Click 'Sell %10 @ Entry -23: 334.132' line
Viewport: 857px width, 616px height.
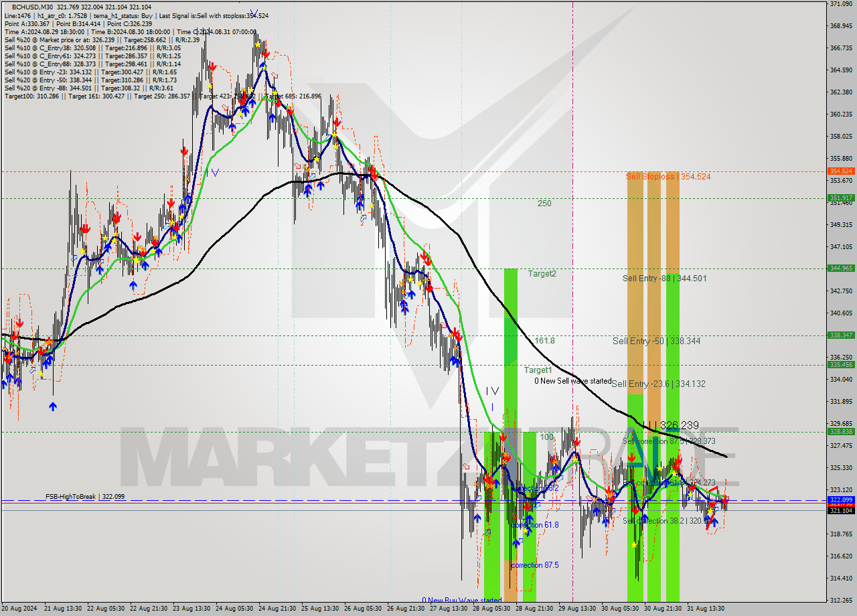90,72
